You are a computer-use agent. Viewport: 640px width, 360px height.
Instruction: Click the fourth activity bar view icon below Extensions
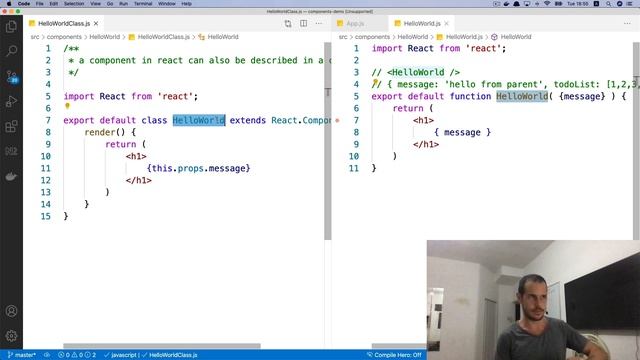pos(11,151)
